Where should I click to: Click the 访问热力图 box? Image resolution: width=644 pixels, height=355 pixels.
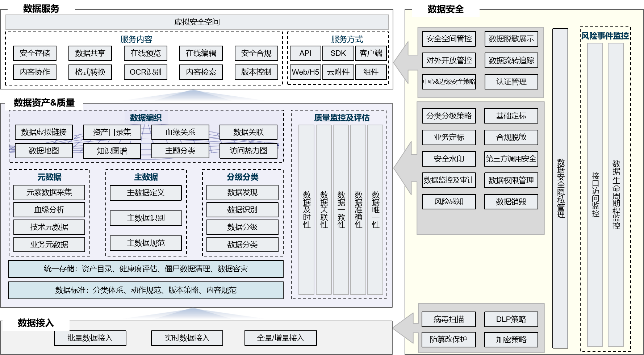pyautogui.click(x=248, y=151)
